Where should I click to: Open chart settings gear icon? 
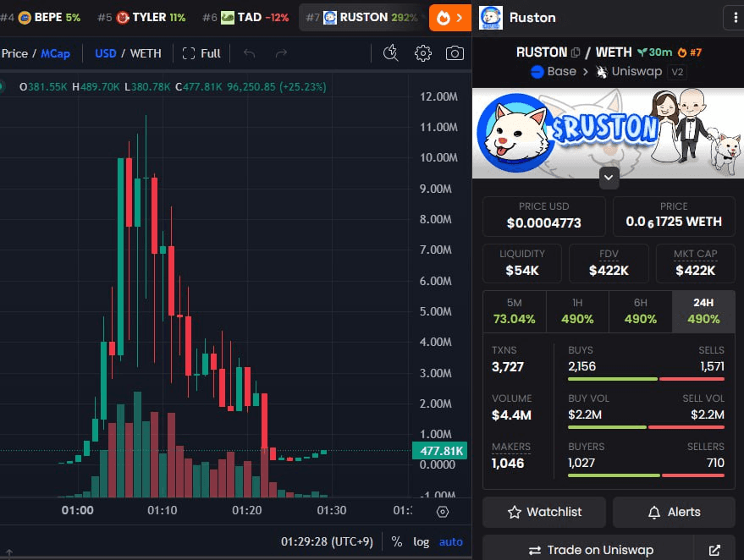pos(422,53)
